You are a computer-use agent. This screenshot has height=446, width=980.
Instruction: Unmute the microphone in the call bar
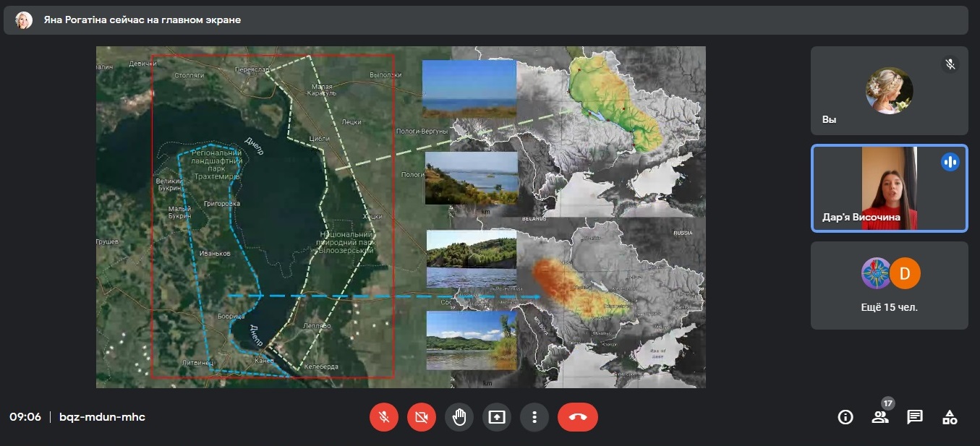(x=384, y=417)
